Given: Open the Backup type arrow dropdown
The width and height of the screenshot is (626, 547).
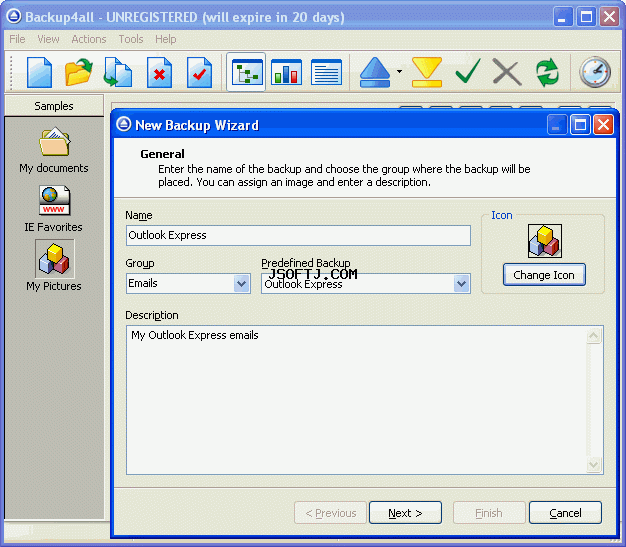Looking at the screenshot, I should [399, 72].
